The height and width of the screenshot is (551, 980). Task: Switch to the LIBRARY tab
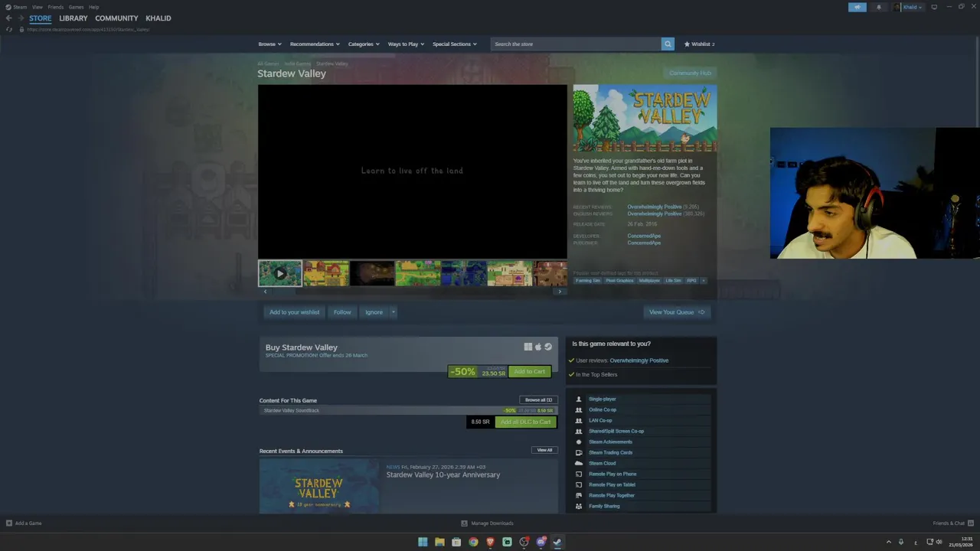[73, 18]
